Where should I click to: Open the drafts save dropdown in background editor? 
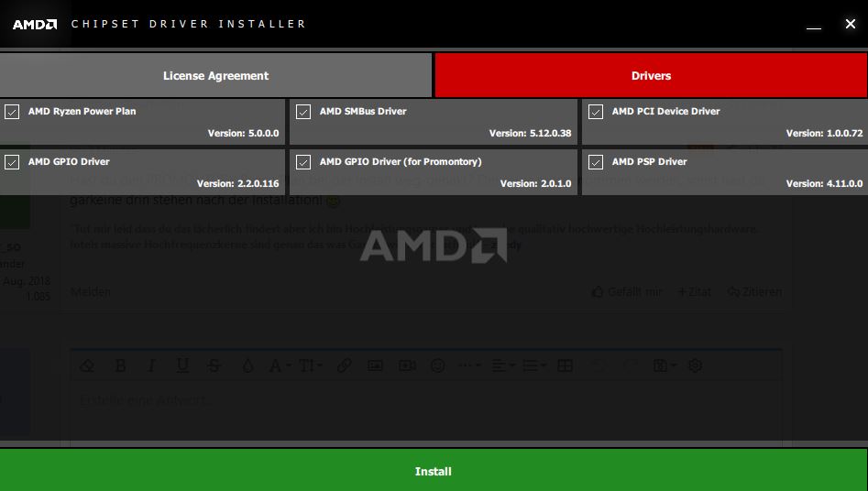(665, 366)
